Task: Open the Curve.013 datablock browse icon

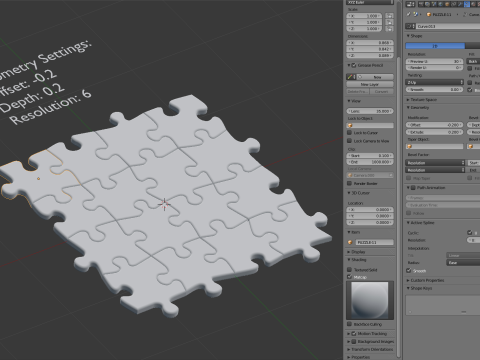Action: tap(410, 26)
